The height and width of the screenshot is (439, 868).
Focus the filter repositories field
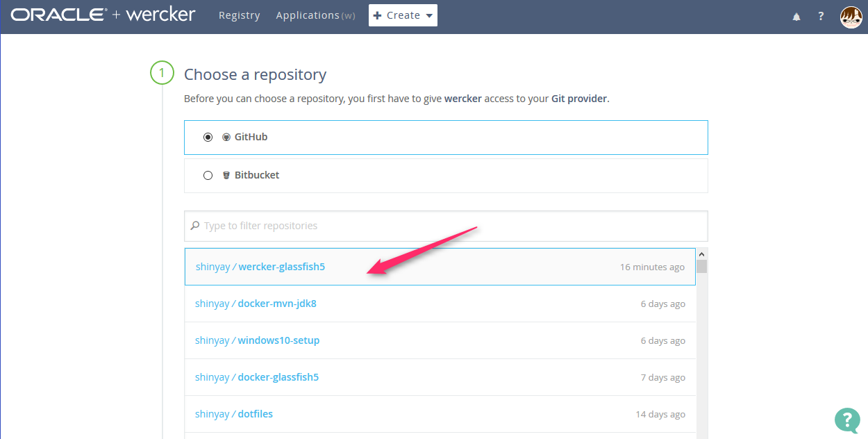click(x=446, y=226)
